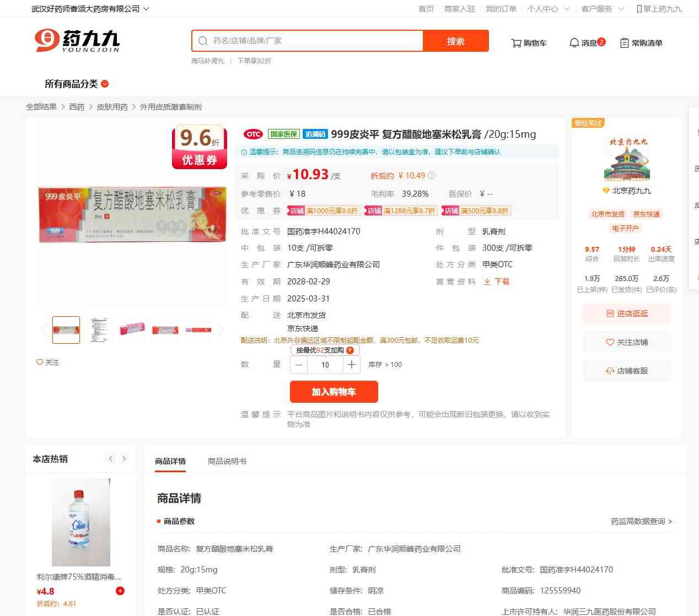This screenshot has height=616, width=699.
Task: Click the 加入购物车 button
Action: click(x=334, y=392)
